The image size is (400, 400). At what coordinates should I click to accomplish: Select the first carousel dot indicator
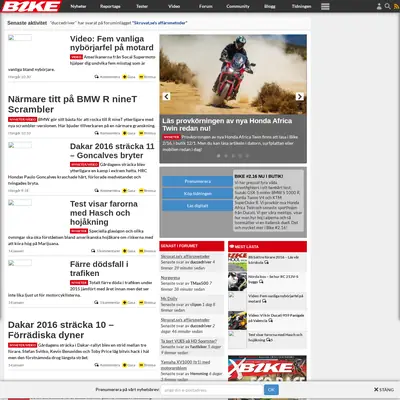tap(219, 156)
